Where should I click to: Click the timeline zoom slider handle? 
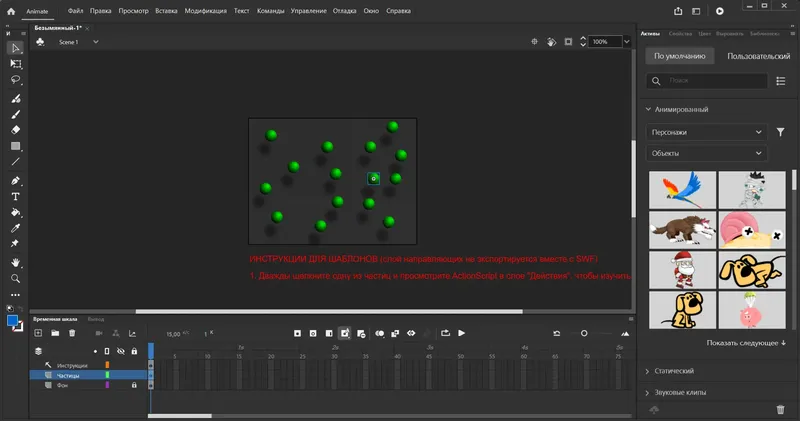coord(584,333)
